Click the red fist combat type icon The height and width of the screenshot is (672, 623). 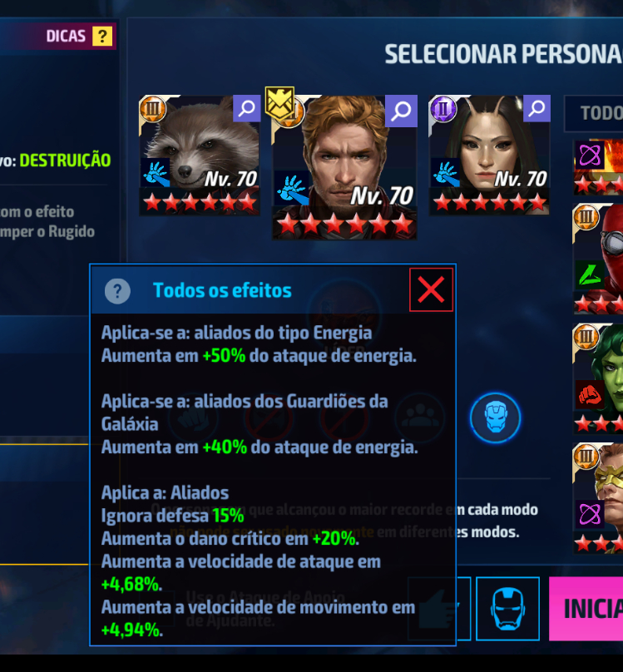[590, 394]
